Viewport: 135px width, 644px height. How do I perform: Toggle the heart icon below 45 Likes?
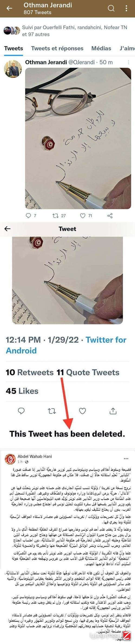[83, 411]
